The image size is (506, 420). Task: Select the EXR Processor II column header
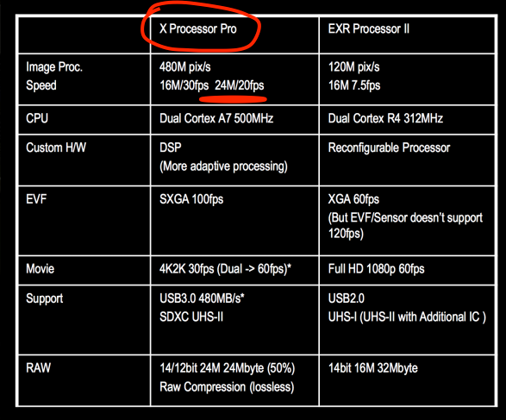point(369,28)
